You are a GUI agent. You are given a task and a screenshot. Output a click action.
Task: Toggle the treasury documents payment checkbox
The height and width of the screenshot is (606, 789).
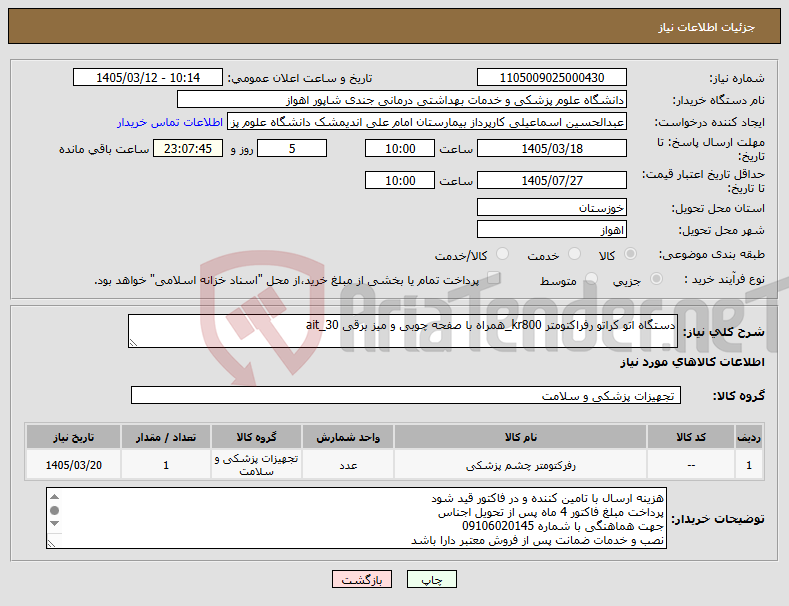494,278
